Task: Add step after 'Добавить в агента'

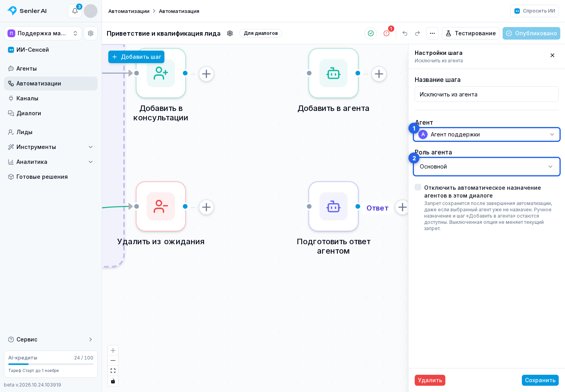Action: (379, 74)
